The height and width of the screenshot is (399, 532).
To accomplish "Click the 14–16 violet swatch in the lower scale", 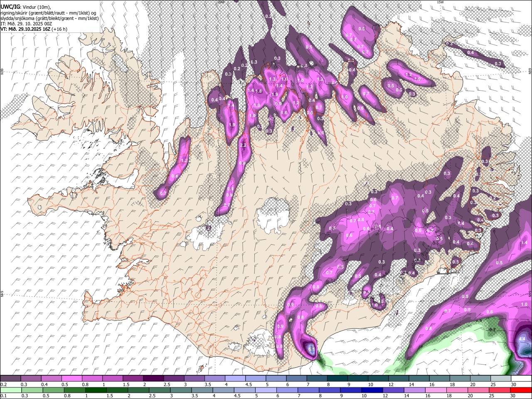I will pos(414,390).
